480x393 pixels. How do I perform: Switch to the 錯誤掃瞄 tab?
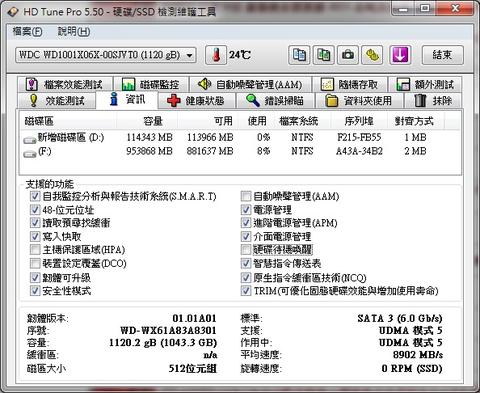275,101
